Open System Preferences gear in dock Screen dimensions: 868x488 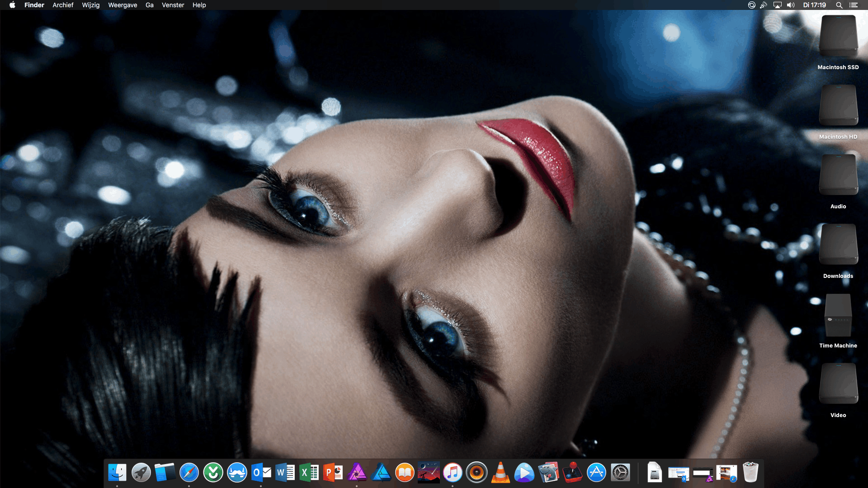tap(620, 473)
